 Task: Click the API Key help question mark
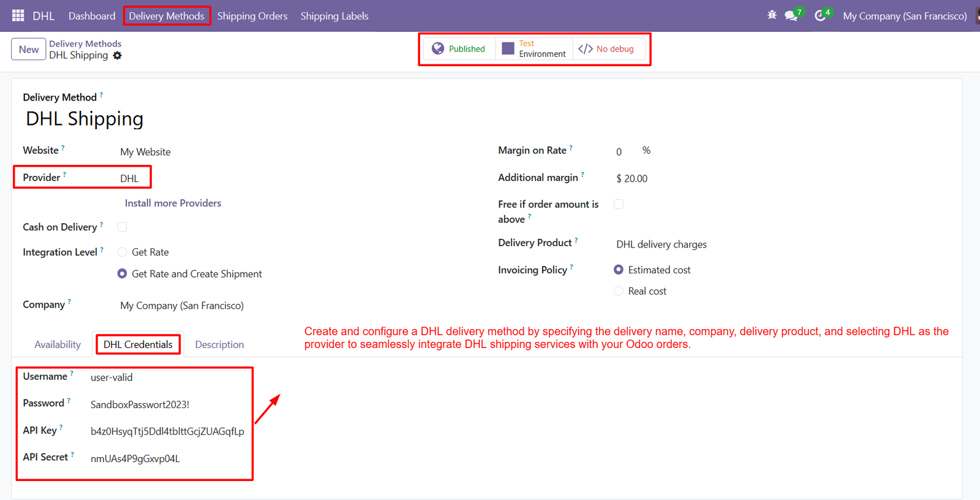pyautogui.click(x=61, y=428)
